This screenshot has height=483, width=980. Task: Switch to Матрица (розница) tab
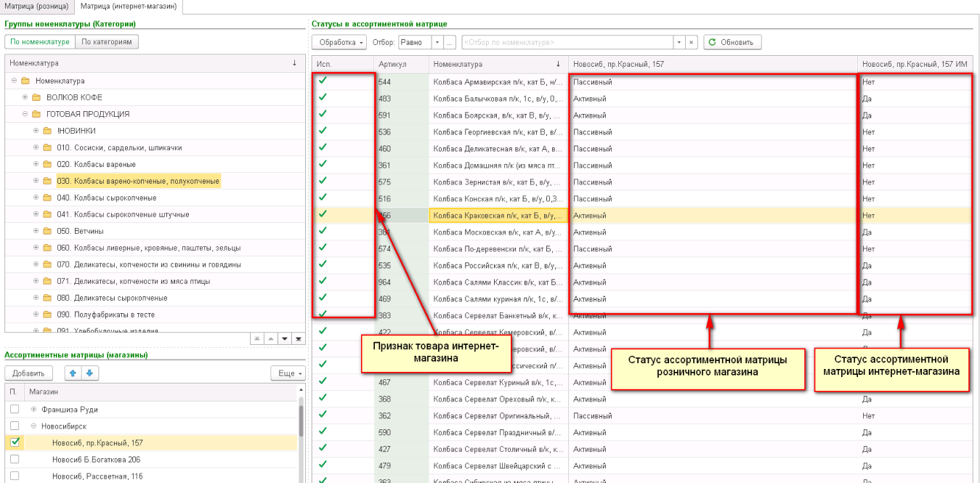click(37, 7)
